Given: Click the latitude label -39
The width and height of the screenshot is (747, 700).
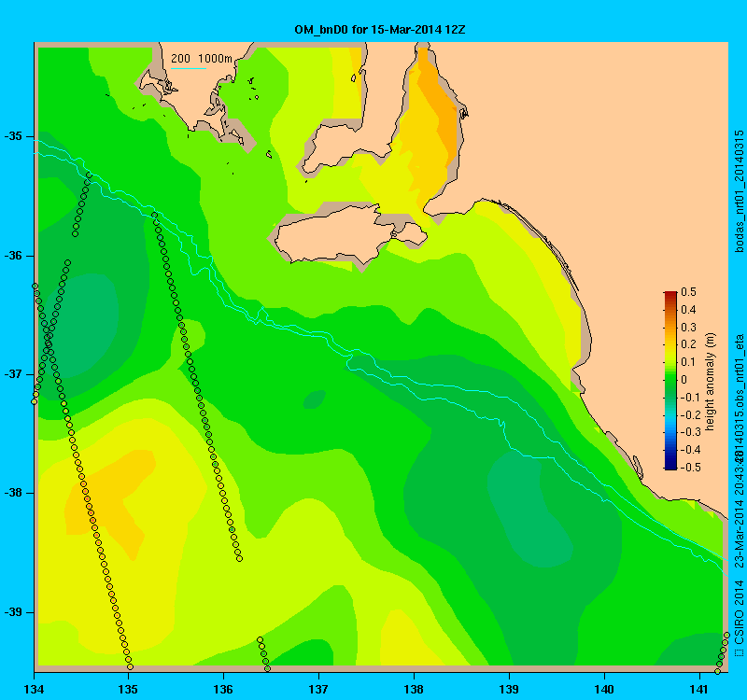Looking at the screenshot, I should click(13, 612).
